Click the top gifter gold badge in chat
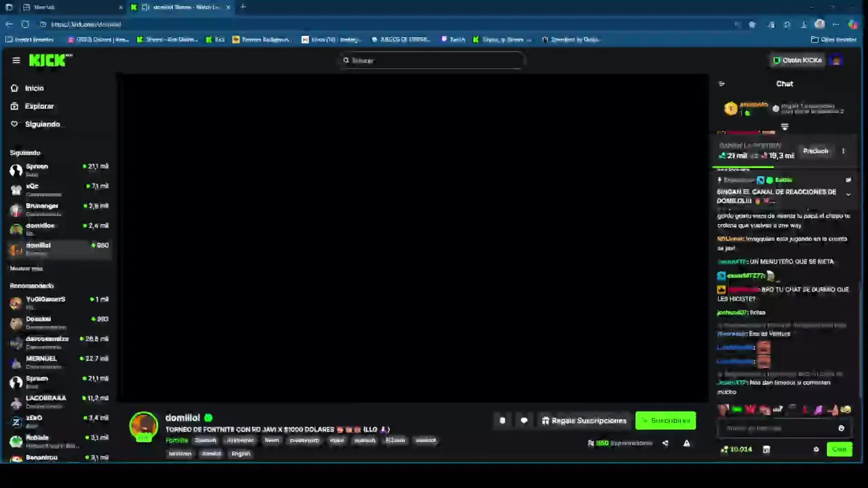The width and height of the screenshot is (868, 488). pos(730,108)
